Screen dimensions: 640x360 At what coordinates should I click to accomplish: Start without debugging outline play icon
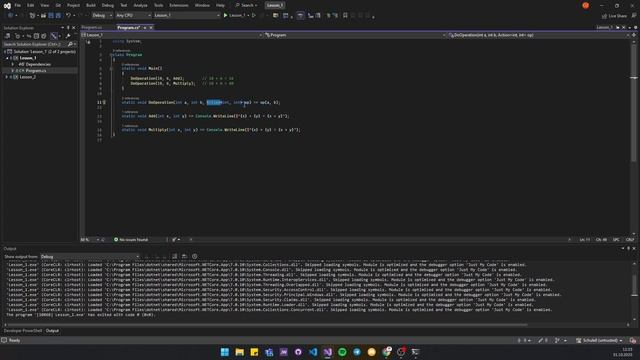tap(254, 15)
